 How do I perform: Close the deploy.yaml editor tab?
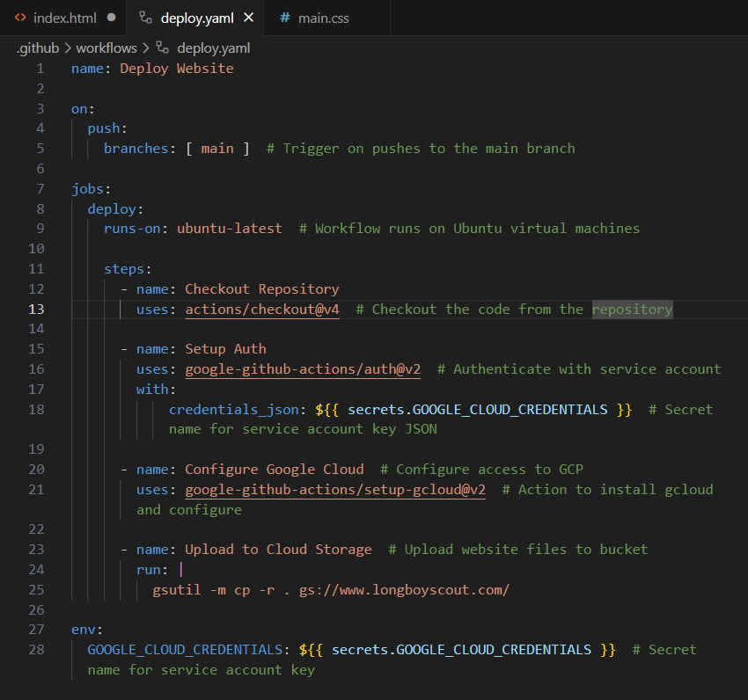(249, 18)
